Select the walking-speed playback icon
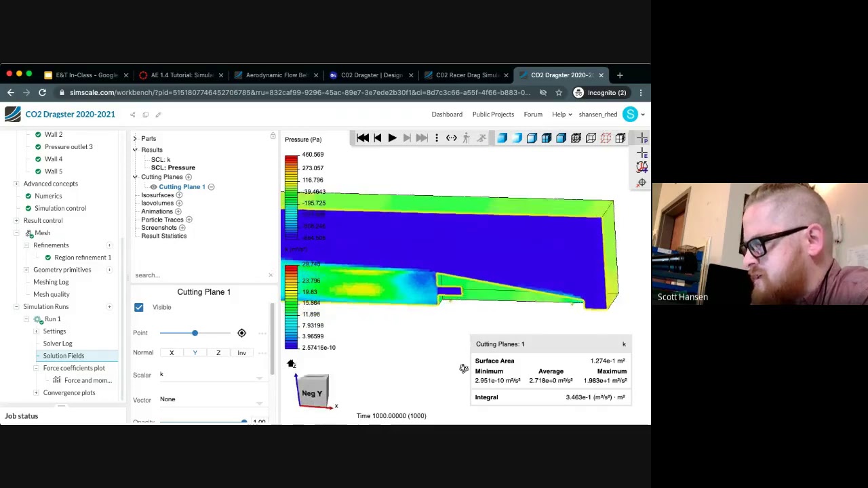 (x=467, y=138)
